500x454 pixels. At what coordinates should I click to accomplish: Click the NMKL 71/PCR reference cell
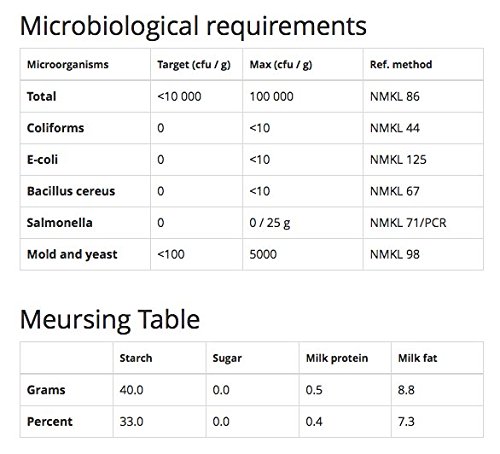408,223
